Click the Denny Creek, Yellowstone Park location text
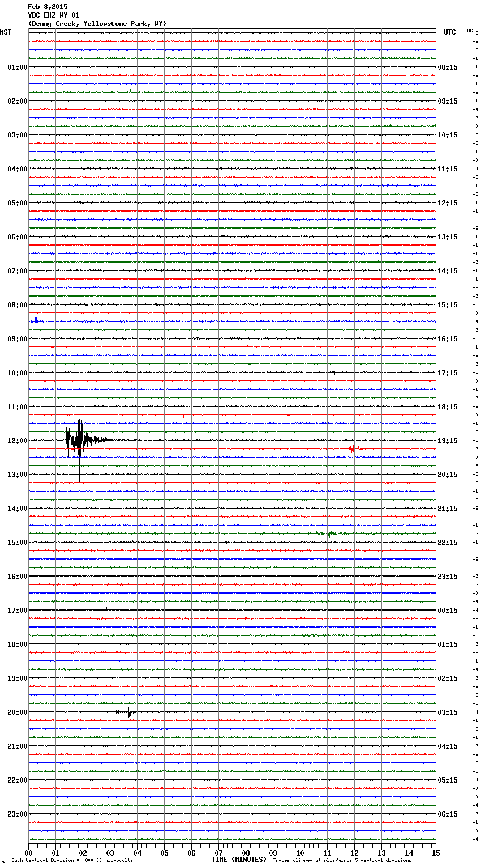Image resolution: width=481 pixels, height=868 pixels. pos(97,24)
